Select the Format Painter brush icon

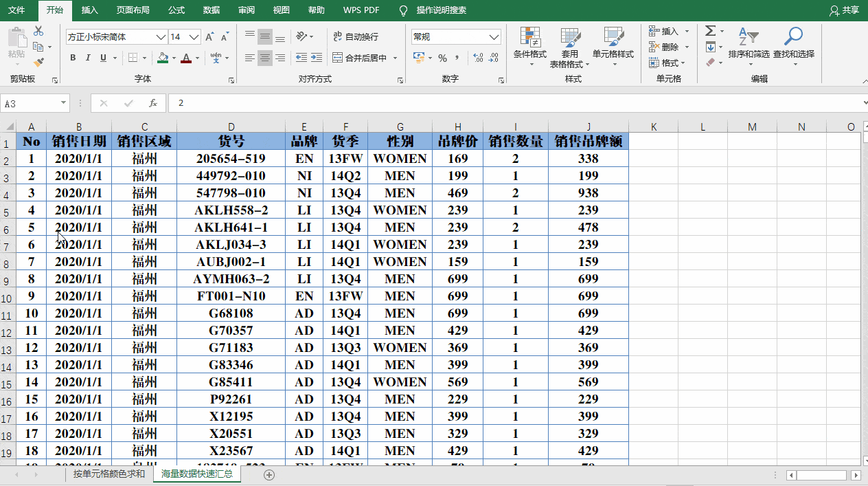coord(38,62)
